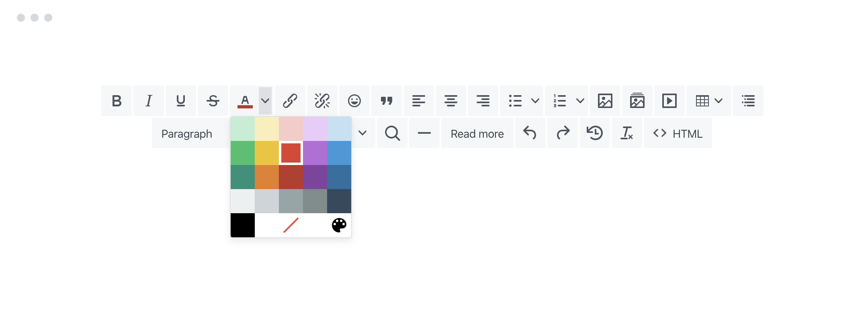
Task: Open the emoji picker
Action: [354, 101]
